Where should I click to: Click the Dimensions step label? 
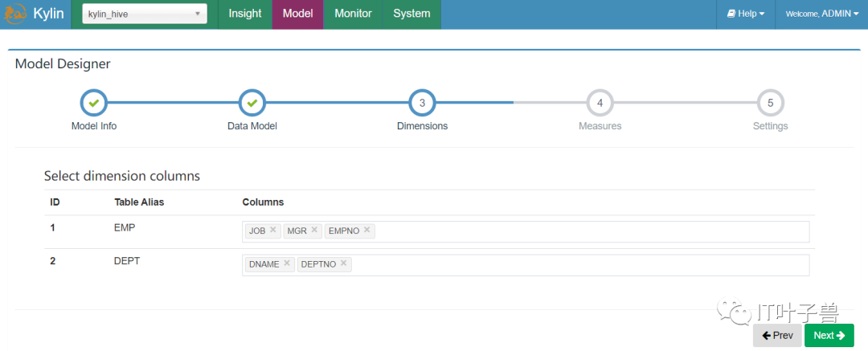click(423, 126)
